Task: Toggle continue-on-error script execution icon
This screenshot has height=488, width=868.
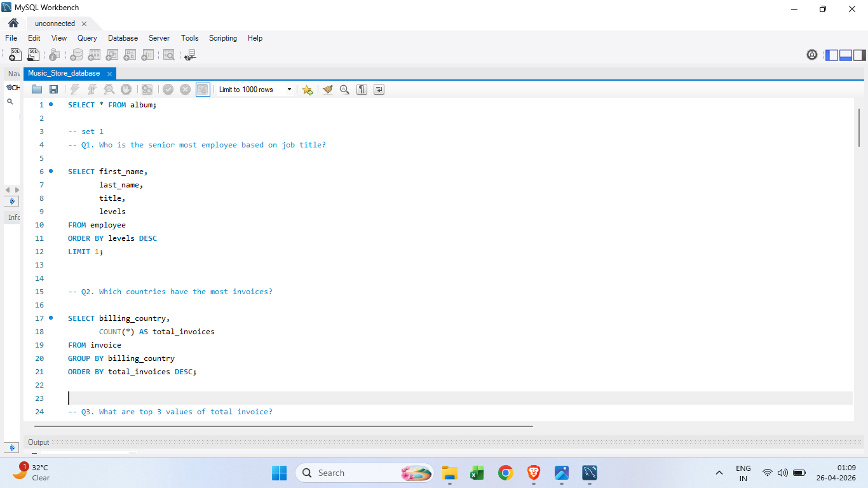Action: (147, 90)
